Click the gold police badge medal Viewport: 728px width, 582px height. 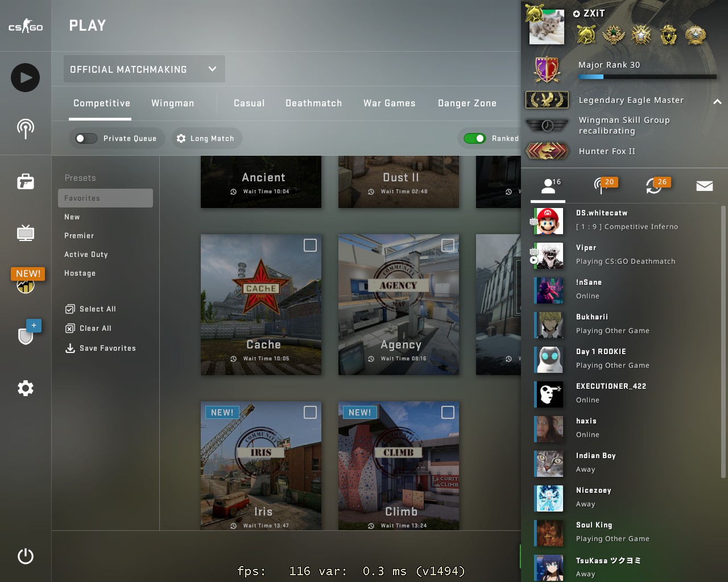668,35
